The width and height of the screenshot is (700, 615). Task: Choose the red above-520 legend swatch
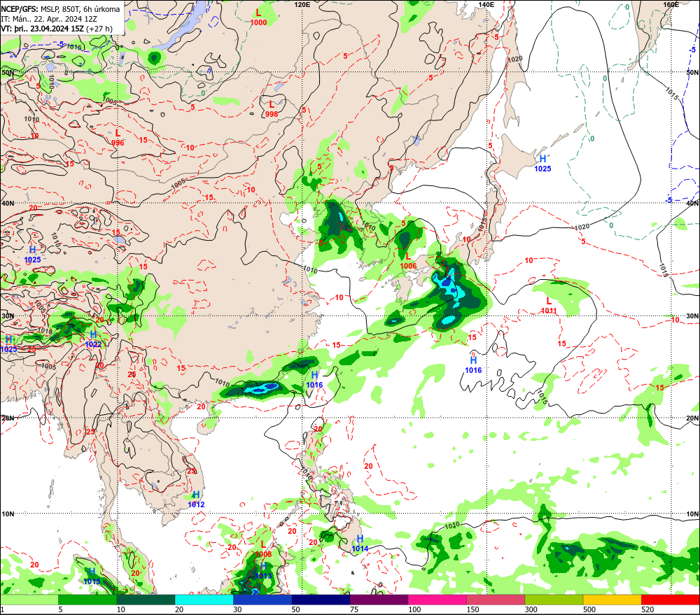[671, 600]
